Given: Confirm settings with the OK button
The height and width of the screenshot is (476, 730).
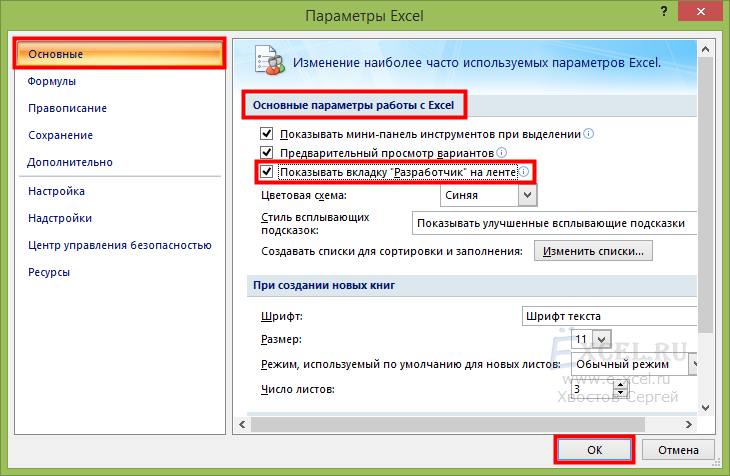Looking at the screenshot, I should [595, 450].
